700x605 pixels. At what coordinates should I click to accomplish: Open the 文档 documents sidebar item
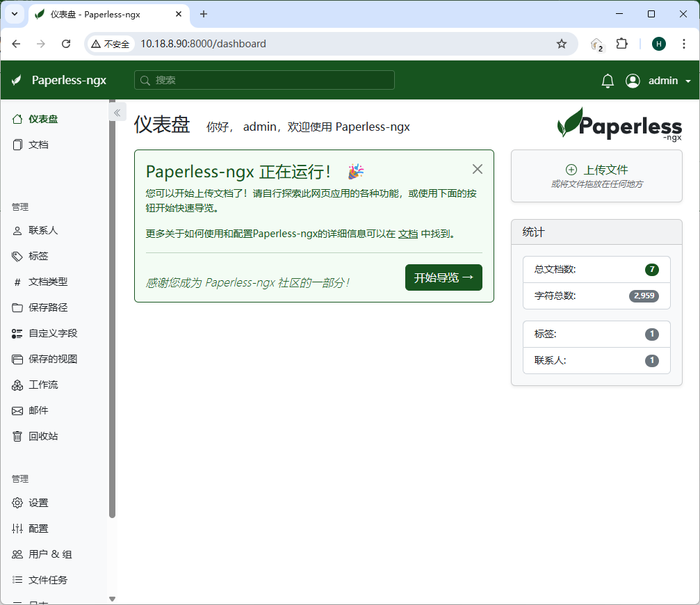(x=38, y=145)
